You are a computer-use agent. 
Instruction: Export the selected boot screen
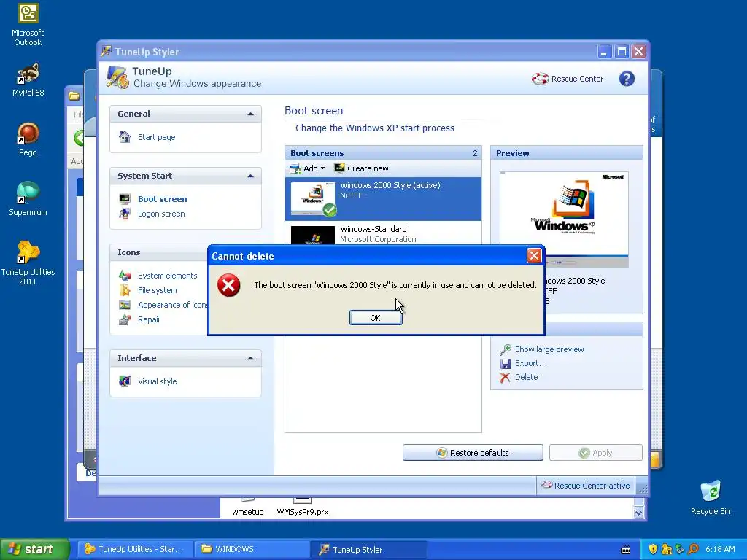[x=531, y=363]
